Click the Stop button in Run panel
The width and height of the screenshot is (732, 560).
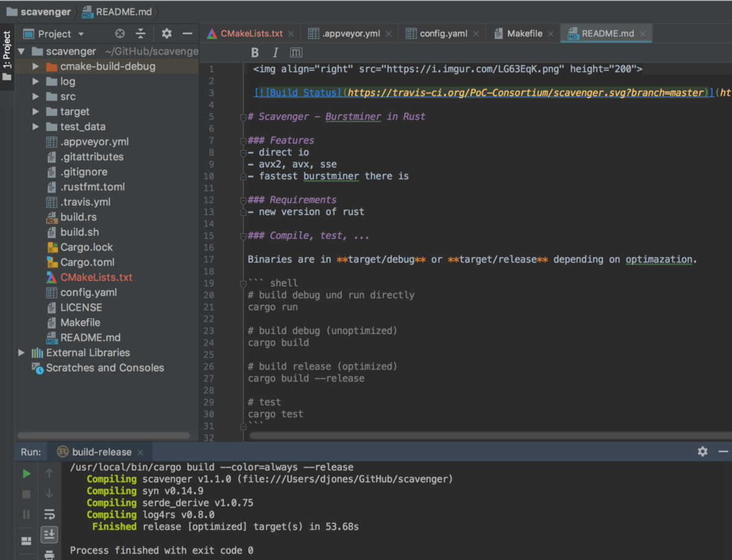tap(26, 494)
